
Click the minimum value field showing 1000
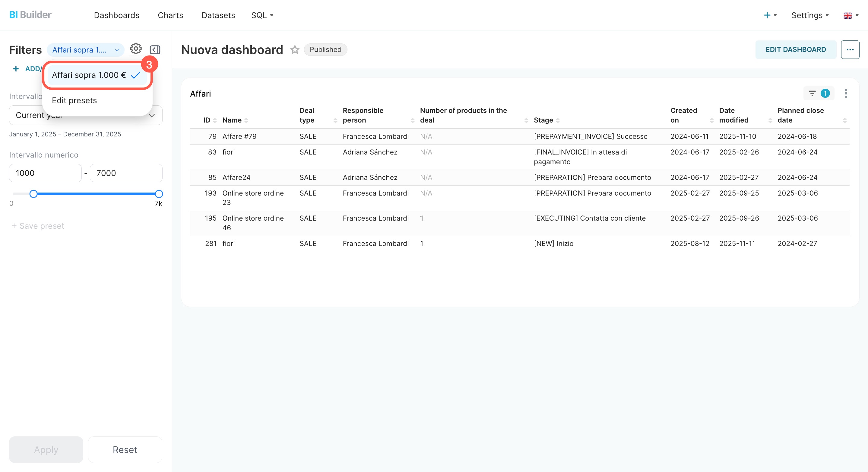coord(45,173)
